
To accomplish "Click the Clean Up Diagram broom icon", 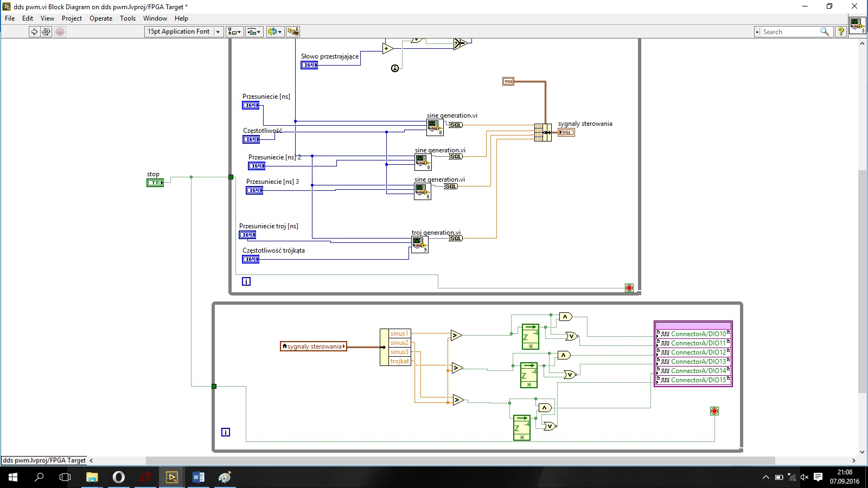I will (x=293, y=31).
